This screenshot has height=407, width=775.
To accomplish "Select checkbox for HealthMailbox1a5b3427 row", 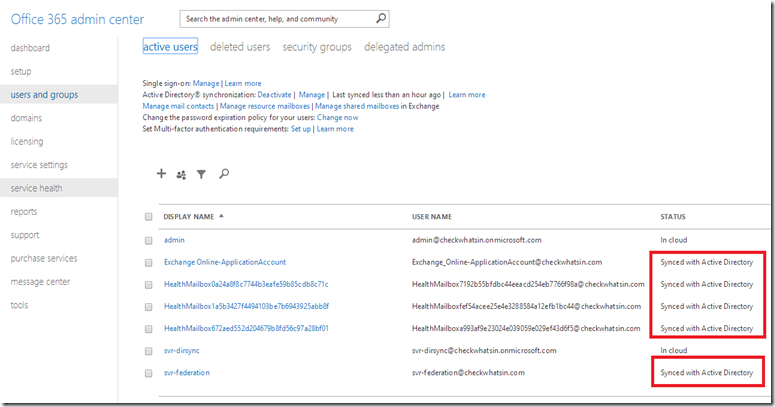I will (148, 307).
